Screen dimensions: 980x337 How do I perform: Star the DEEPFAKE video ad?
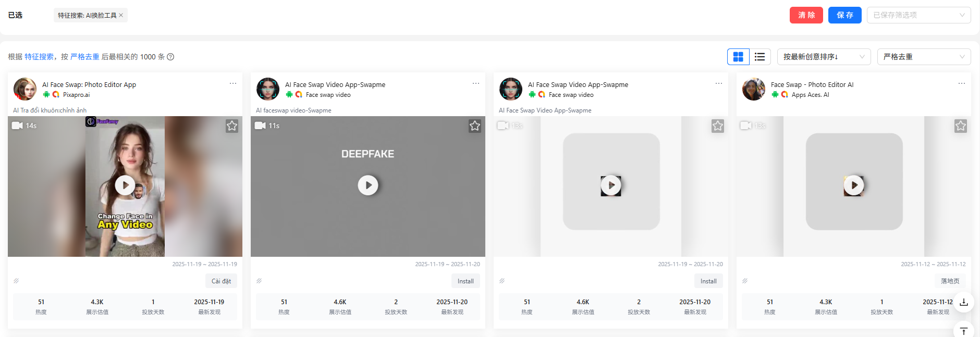click(475, 126)
